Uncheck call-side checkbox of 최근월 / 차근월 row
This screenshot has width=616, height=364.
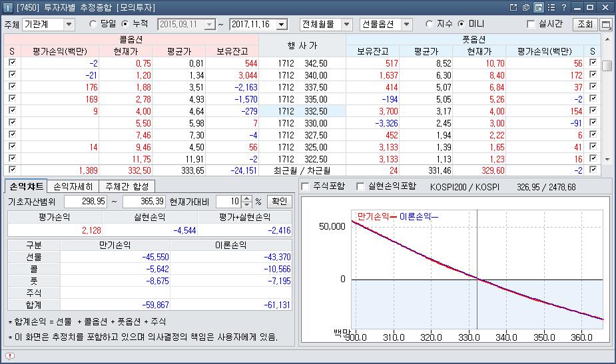click(x=12, y=170)
